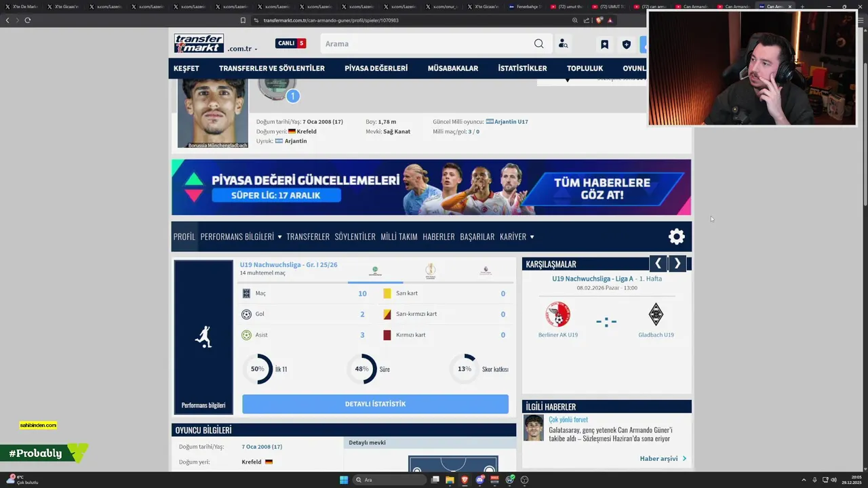Open the Gladbach U19 team link
Screen dimensions: 868x488
(656, 335)
